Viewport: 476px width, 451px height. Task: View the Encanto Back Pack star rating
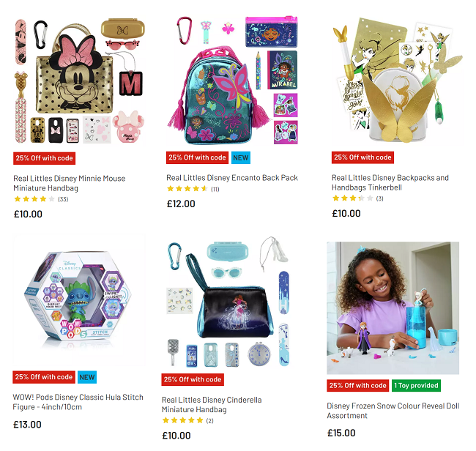point(193,189)
